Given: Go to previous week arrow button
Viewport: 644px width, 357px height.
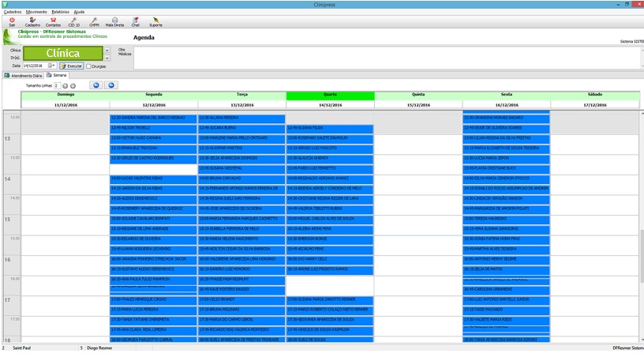Looking at the screenshot, I should [96, 85].
